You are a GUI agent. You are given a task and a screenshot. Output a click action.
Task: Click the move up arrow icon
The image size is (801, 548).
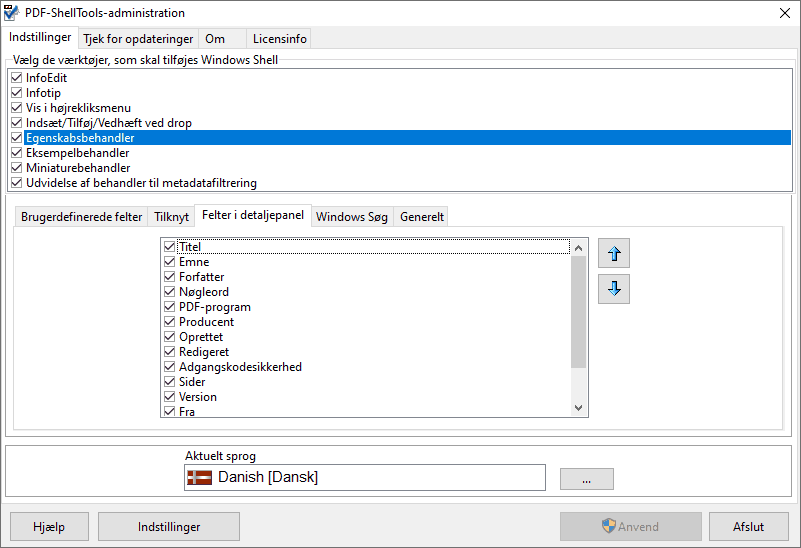pyautogui.click(x=614, y=253)
